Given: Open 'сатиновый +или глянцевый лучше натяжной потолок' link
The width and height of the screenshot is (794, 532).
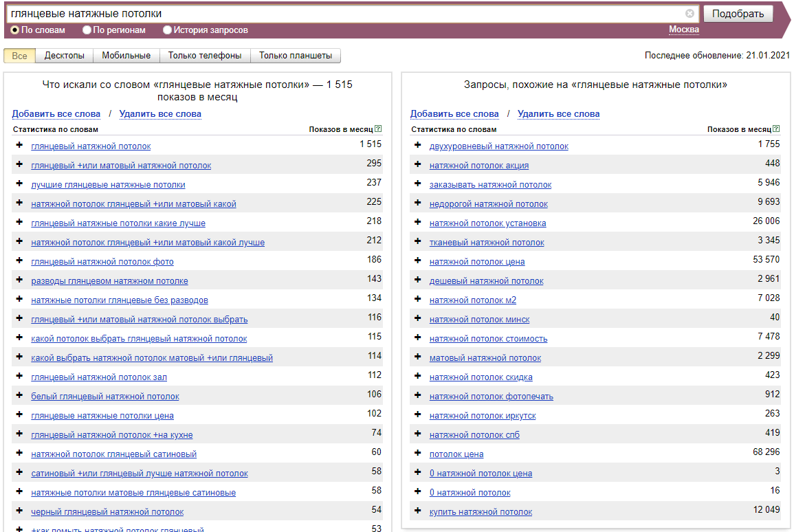Looking at the screenshot, I should coord(140,474).
